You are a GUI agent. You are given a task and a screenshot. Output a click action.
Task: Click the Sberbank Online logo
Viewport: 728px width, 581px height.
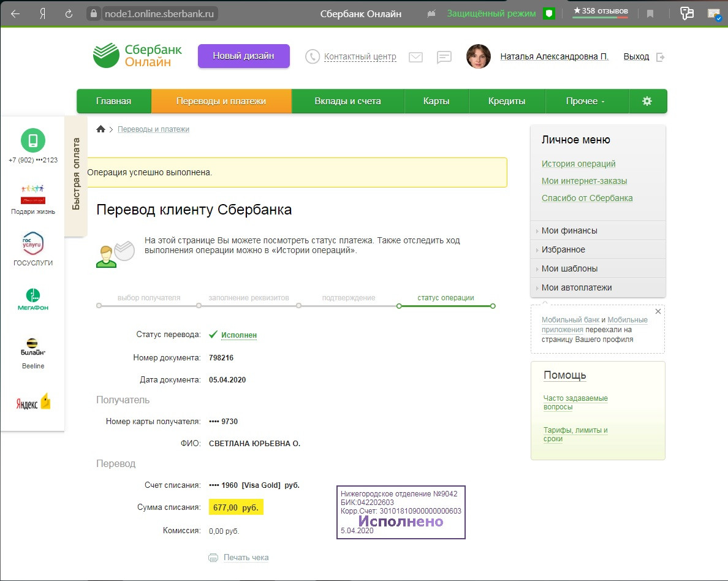tap(137, 56)
